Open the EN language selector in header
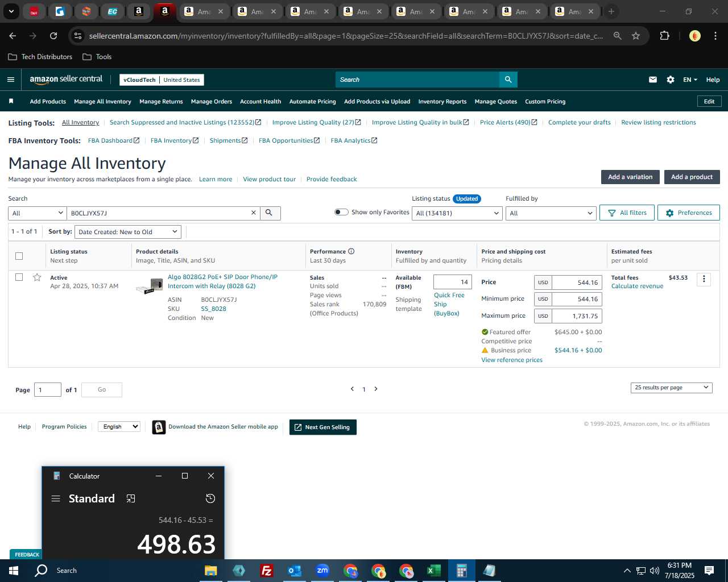The image size is (728, 582). (x=690, y=80)
